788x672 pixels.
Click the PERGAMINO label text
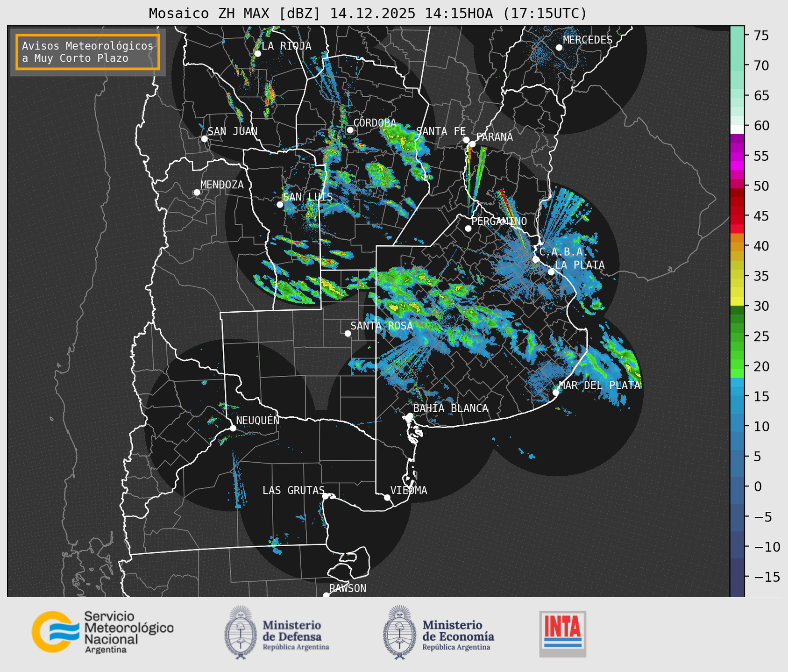click(x=499, y=221)
